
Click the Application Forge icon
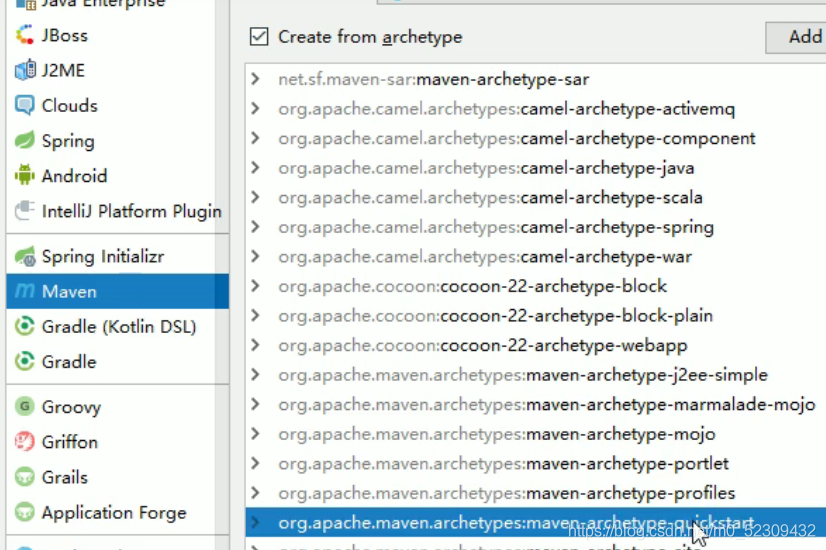tap(25, 512)
